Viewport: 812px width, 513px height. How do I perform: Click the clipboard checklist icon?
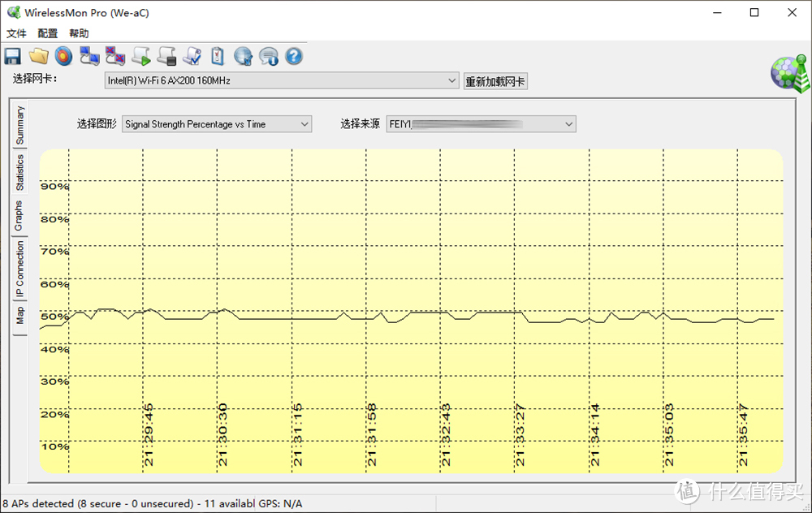(217, 56)
